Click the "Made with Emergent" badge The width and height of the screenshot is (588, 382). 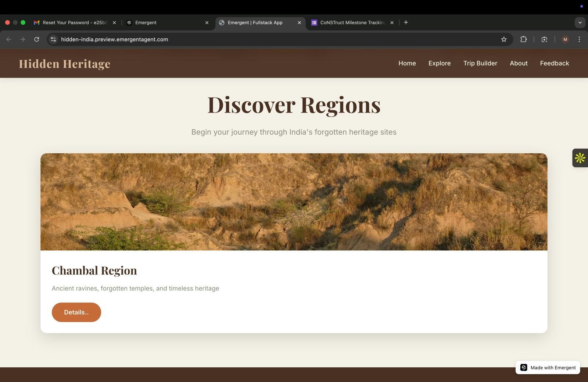pos(548,367)
